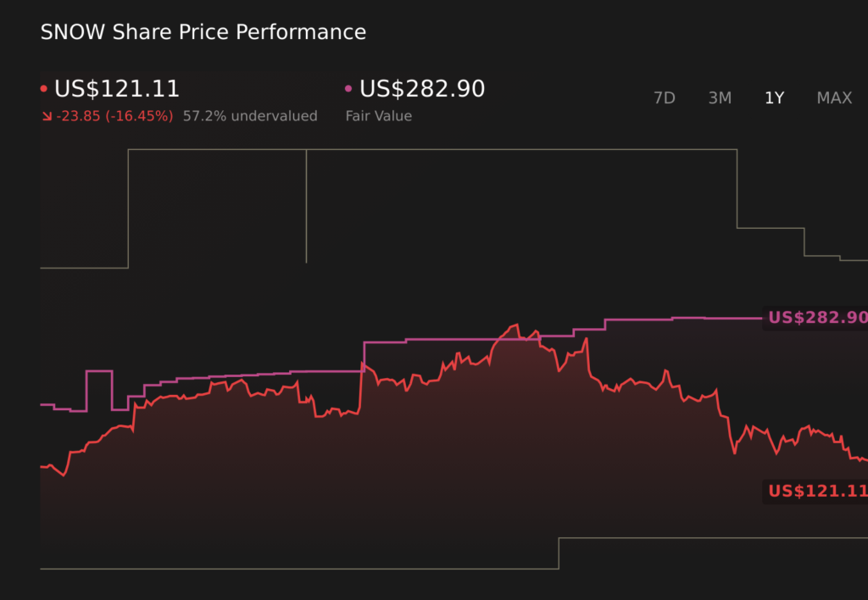This screenshot has height=600, width=868.
Task: Click the large US$282.90 header value
Action: tap(422, 89)
